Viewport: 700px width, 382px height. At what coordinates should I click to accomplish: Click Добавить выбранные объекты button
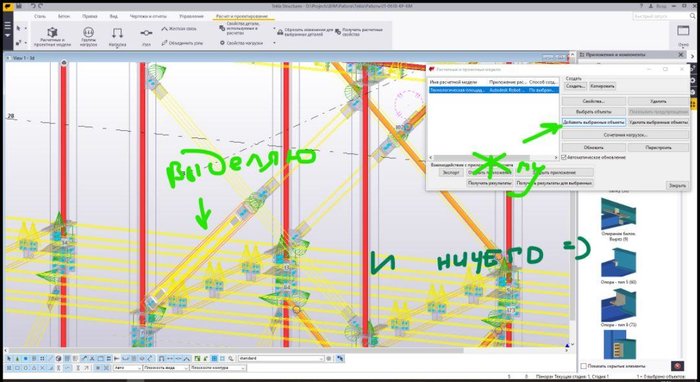point(593,122)
